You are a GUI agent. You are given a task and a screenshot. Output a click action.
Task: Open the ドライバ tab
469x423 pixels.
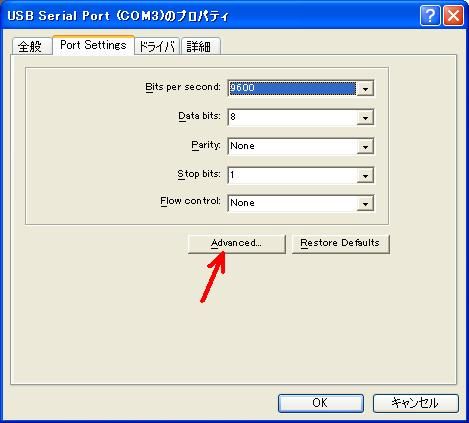pos(157,46)
